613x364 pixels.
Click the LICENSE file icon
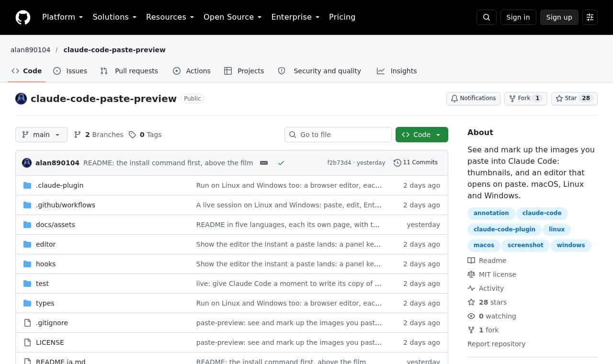click(x=27, y=342)
